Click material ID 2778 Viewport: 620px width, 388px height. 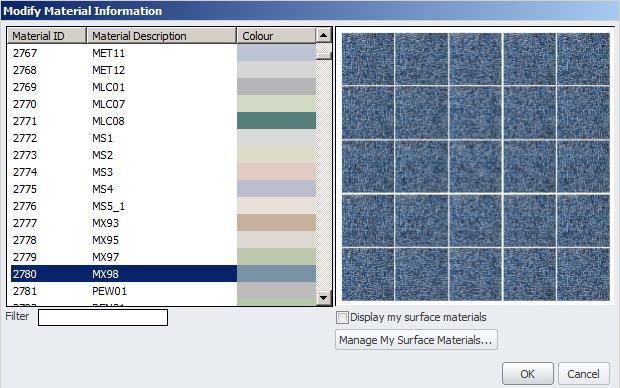point(25,240)
